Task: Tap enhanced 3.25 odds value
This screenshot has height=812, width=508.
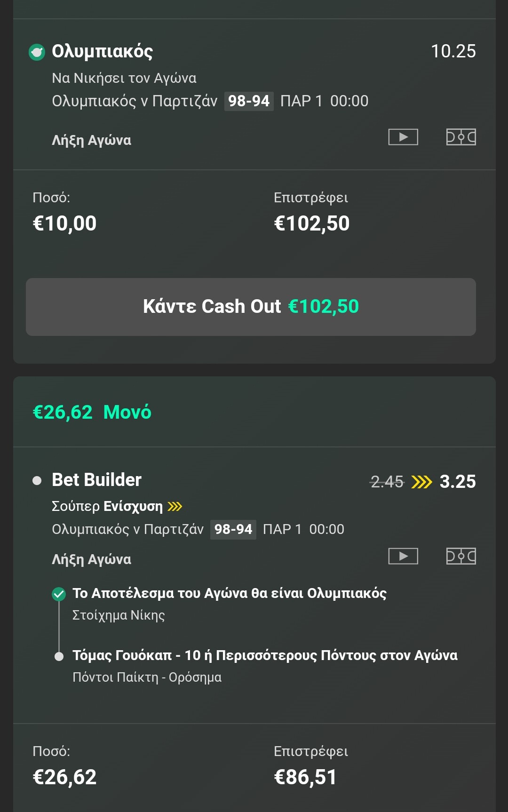Action: coord(458,482)
